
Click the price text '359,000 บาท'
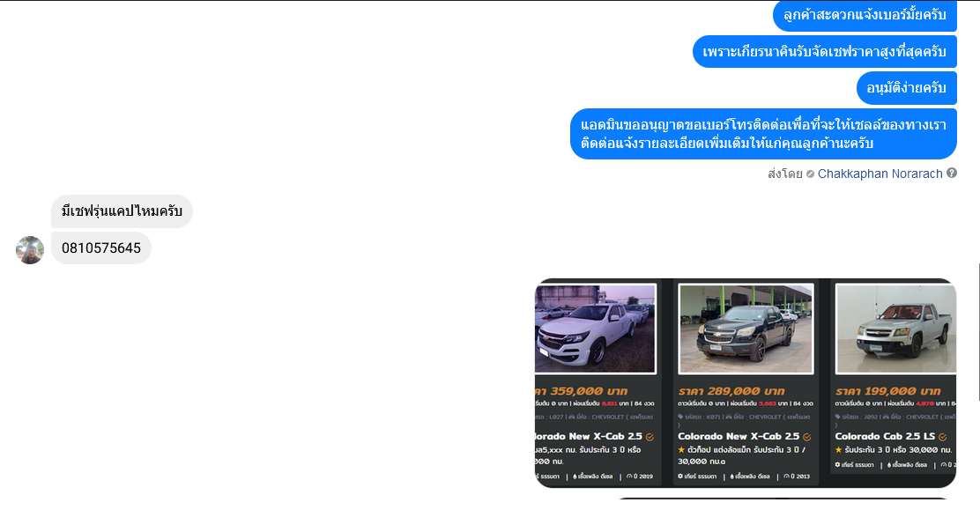[x=589, y=391]
